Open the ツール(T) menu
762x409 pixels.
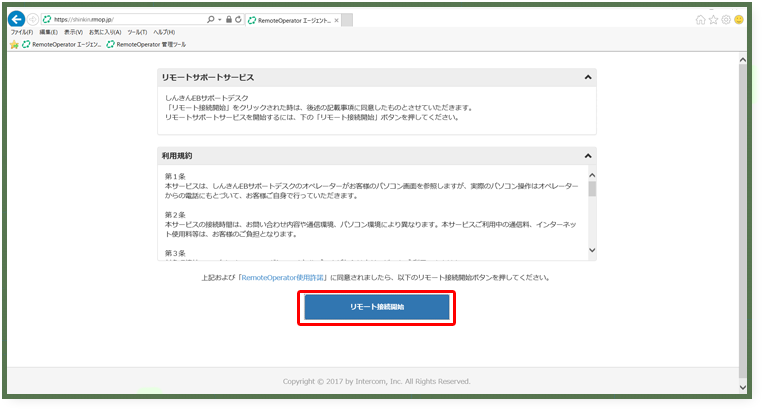(x=139, y=32)
